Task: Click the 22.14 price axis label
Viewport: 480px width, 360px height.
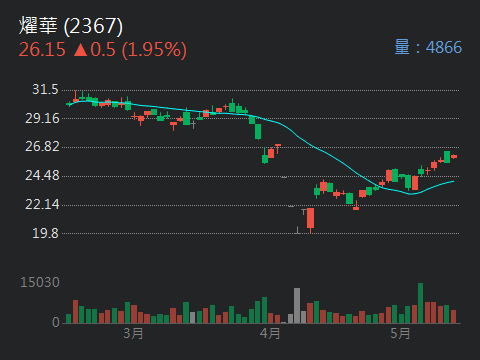Action: 42,204
